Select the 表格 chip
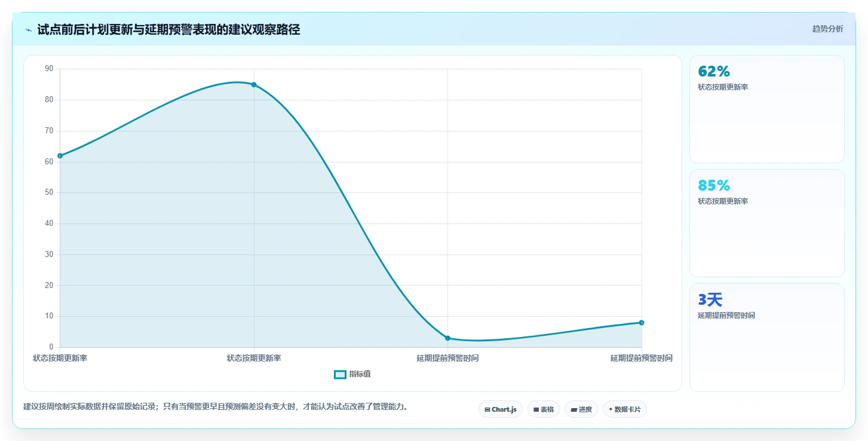Image resolution: width=868 pixels, height=441 pixels. pyautogui.click(x=544, y=409)
